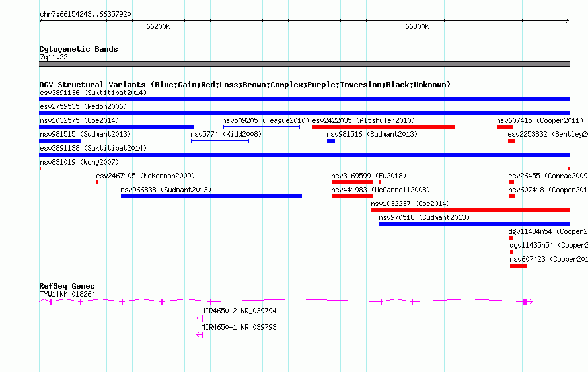Click the dgv11434n54 red mark
Viewport: 588px width, 372px height.
(x=511, y=238)
